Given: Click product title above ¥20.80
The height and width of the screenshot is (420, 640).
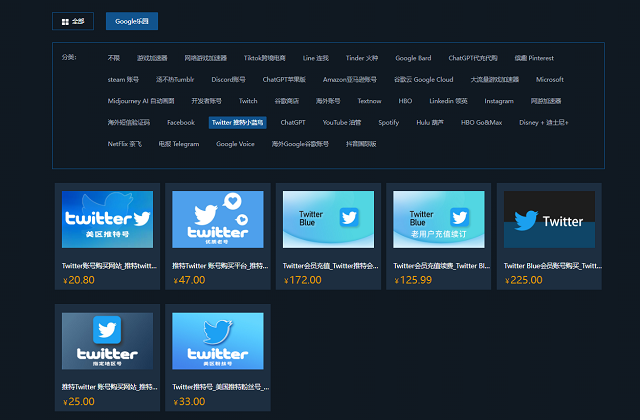Looking at the screenshot, I should click(109, 266).
